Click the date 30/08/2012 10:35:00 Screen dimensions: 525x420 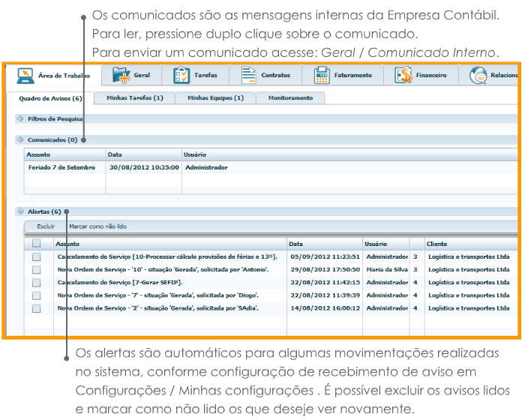[144, 167]
